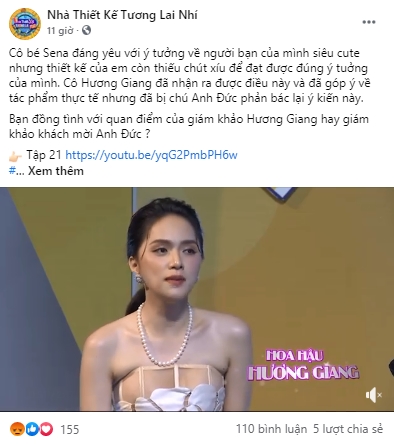View the 5 lượt chia sẻ shares
394x444 pixels.
[x=348, y=429]
